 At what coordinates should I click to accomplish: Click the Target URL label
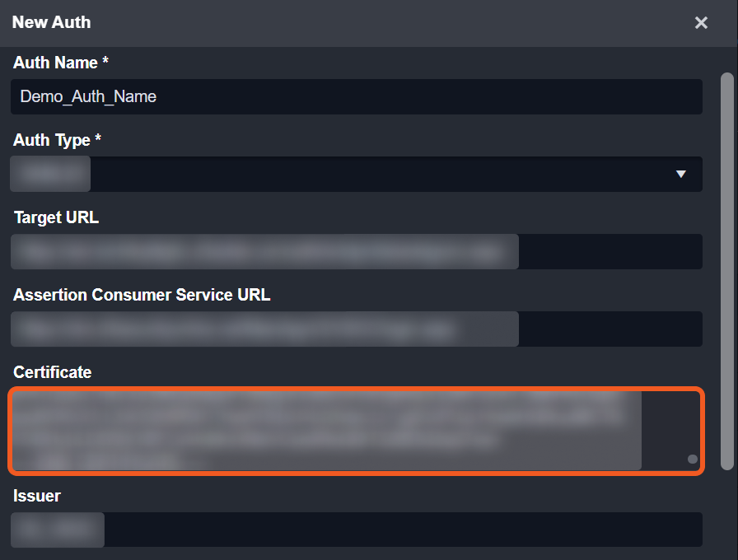[56, 217]
